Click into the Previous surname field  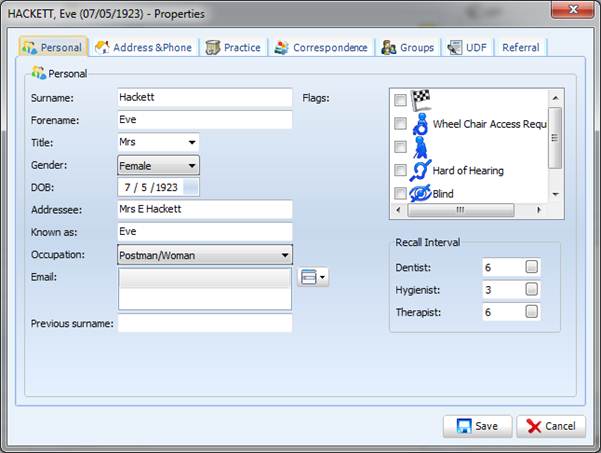205,323
